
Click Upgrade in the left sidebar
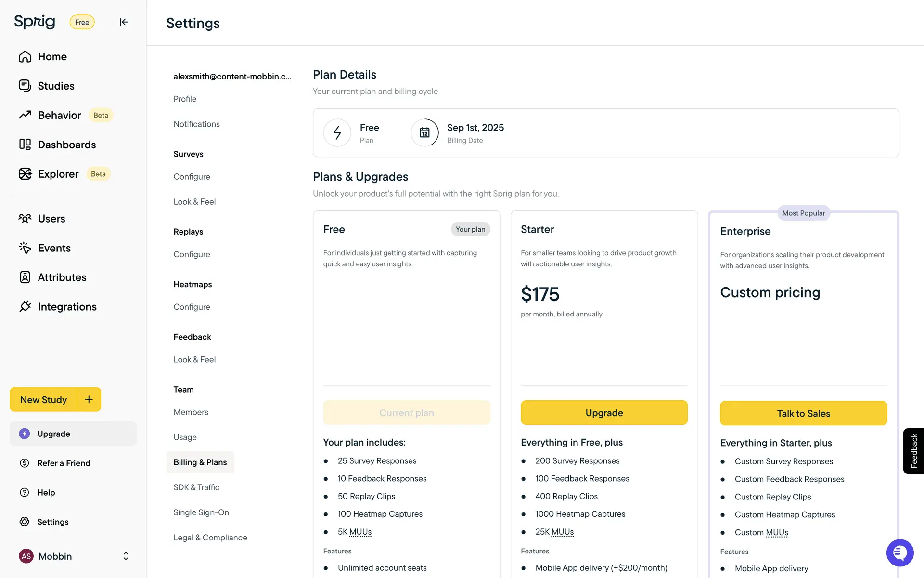(x=54, y=434)
